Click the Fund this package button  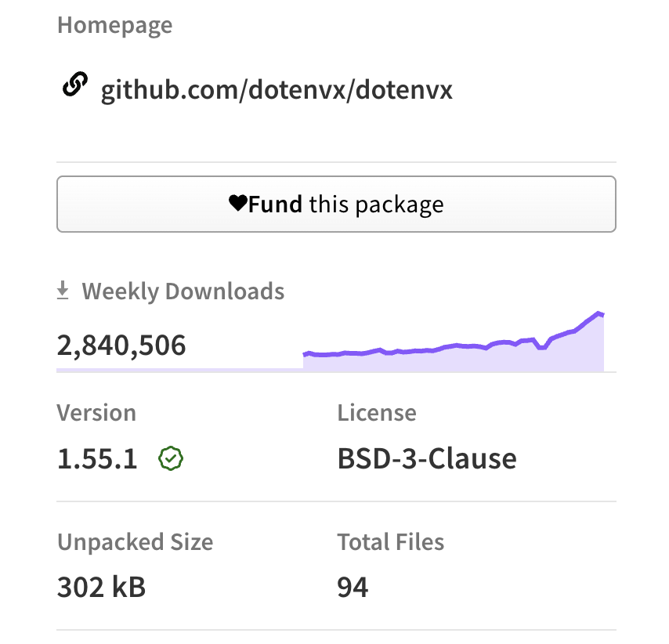tap(336, 204)
